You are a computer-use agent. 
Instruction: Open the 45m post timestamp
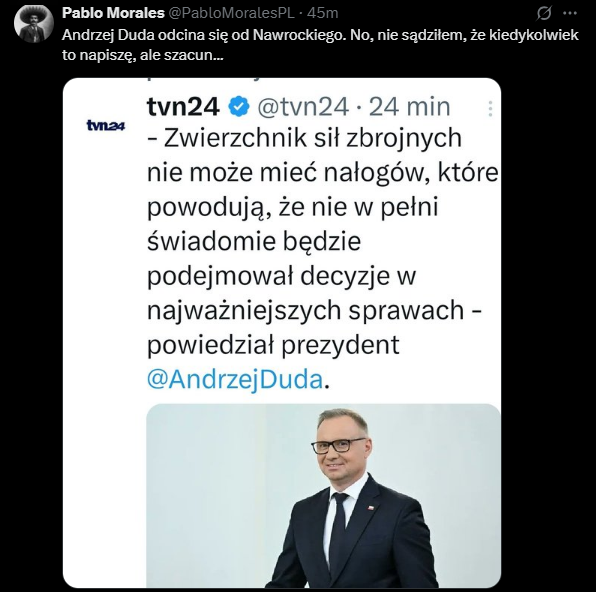click(x=322, y=13)
